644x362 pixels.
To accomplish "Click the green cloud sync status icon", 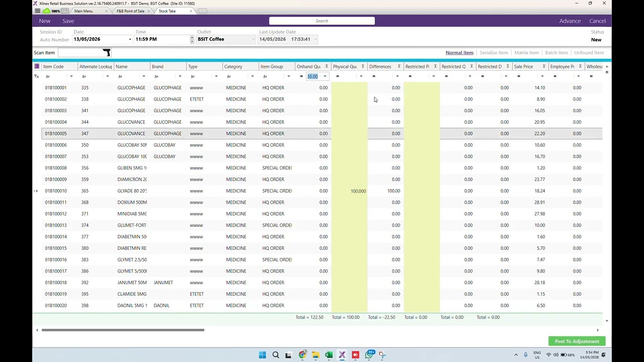I will (47, 11).
